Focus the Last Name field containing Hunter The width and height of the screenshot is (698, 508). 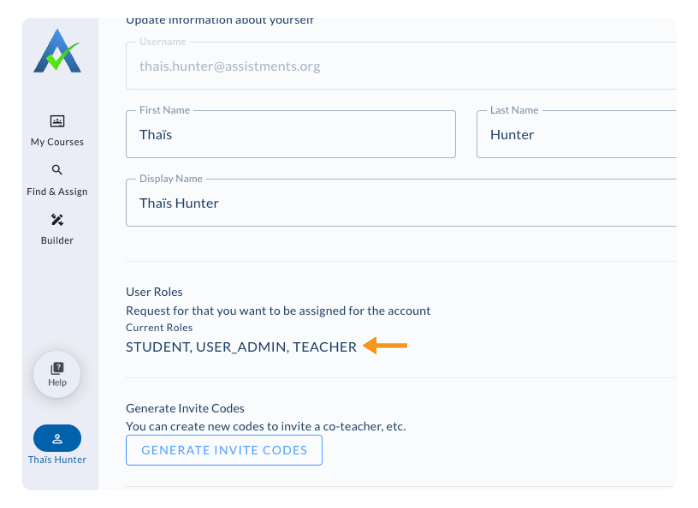coord(580,134)
